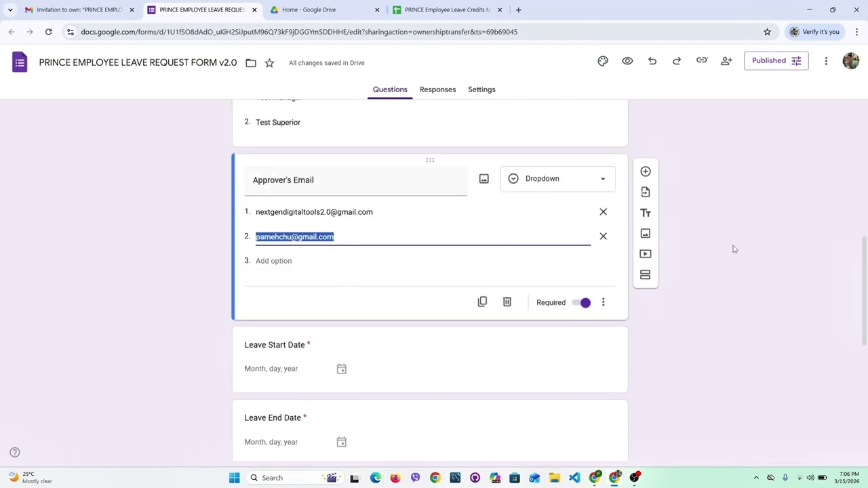Bookmark this page with star
Image resolution: width=868 pixels, height=488 pixels.
(x=767, y=32)
